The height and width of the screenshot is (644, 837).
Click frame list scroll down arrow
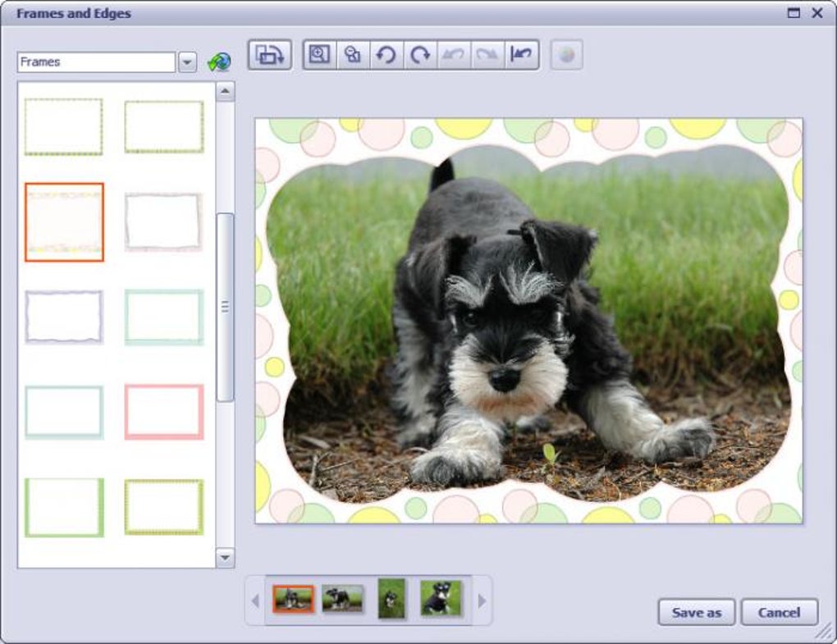tap(225, 558)
